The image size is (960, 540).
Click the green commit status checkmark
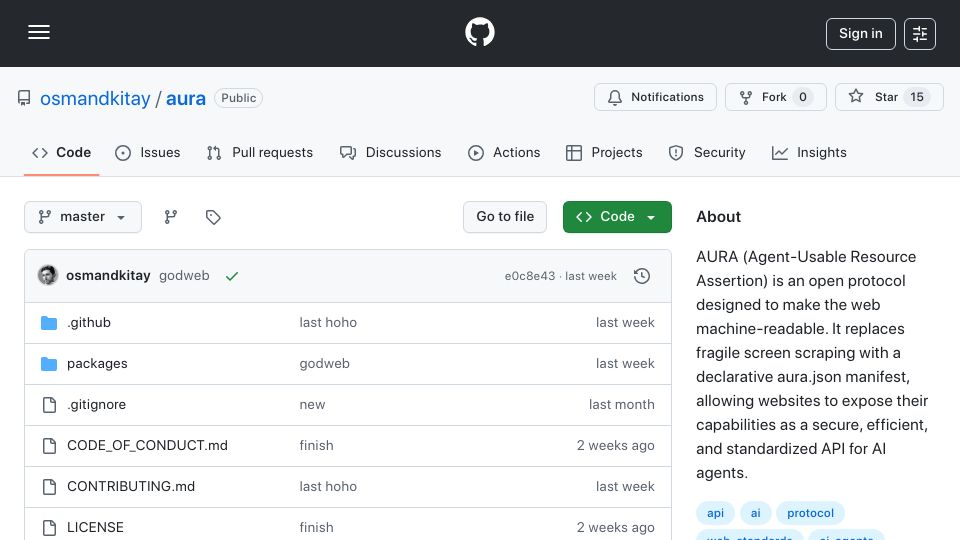(231, 276)
